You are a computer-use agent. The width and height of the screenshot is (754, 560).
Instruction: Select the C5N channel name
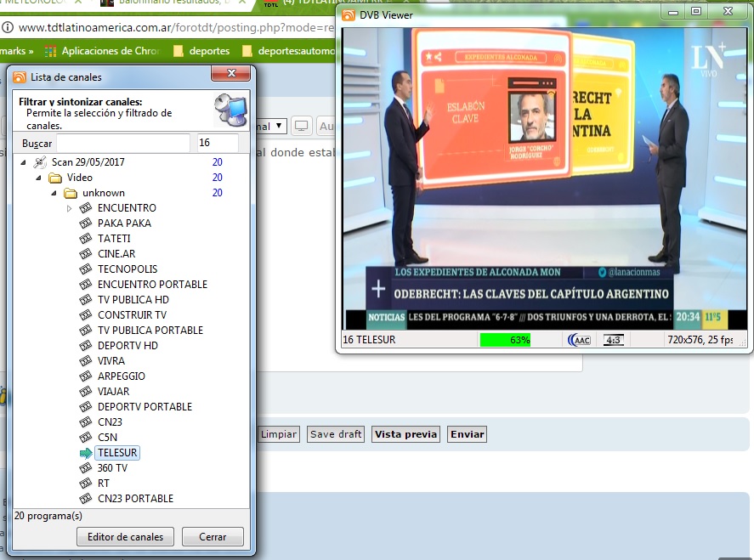pos(107,438)
